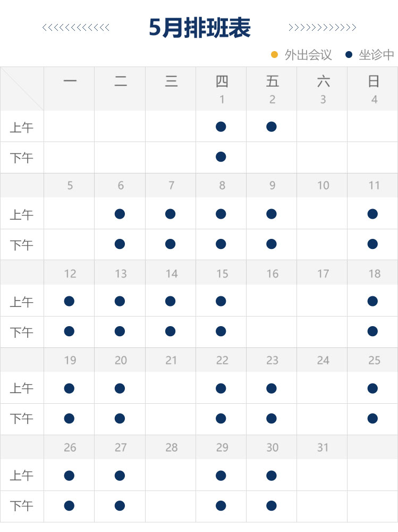Click the right arrow chevrons beside title

[322, 28]
